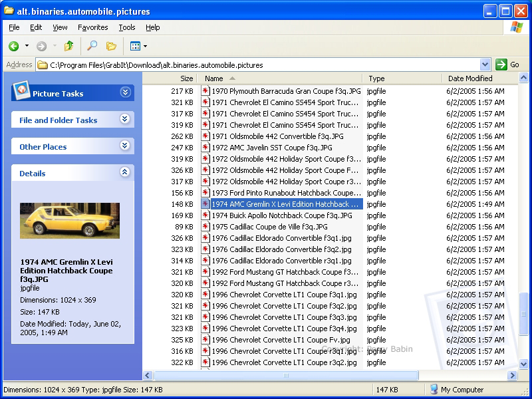Toggle the Folders pane toolbar button
Screen dimensions: 532x399
[x=111, y=46]
